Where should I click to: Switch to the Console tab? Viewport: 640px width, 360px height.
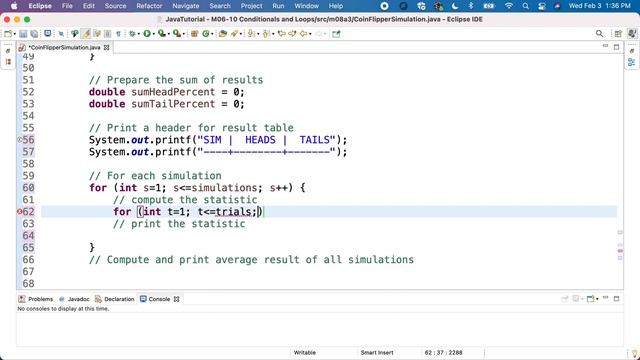tap(155, 299)
